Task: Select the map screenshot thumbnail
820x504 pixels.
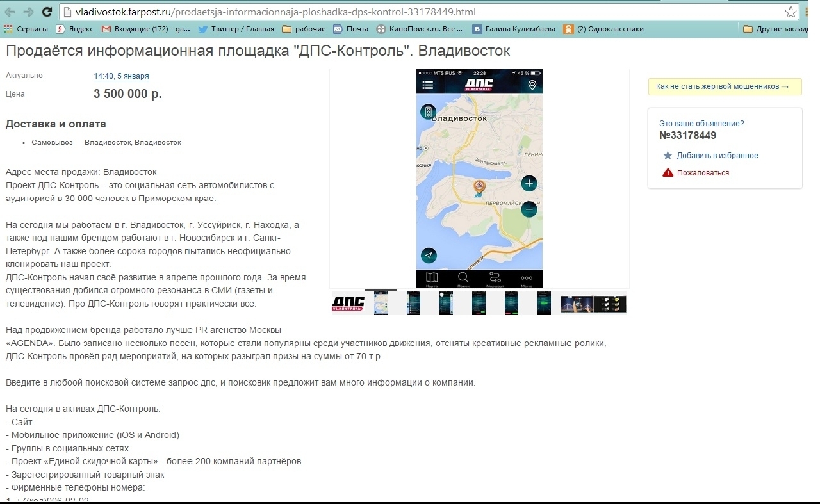Action: click(381, 303)
